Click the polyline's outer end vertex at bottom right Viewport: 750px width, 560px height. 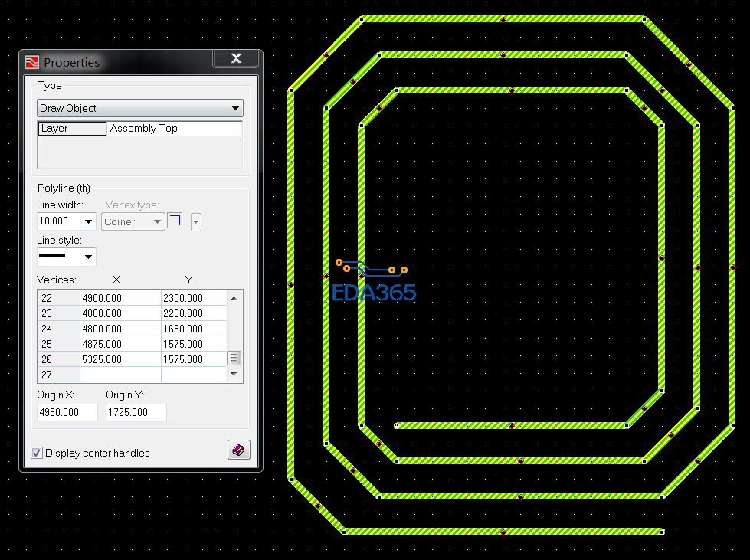coord(662,532)
